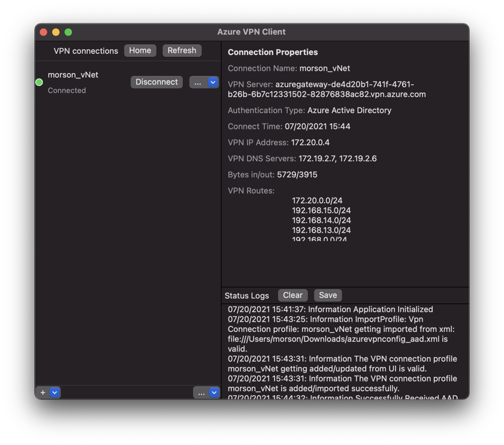Click the 172.20.0.0/24 VPN route
The height and width of the screenshot is (445, 504).
click(x=317, y=201)
